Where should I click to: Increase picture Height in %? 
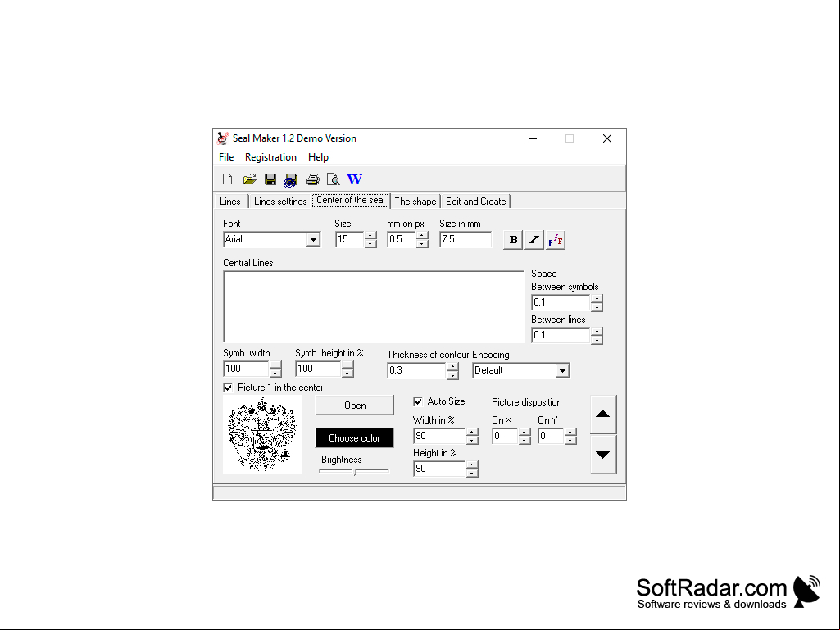tap(472, 465)
